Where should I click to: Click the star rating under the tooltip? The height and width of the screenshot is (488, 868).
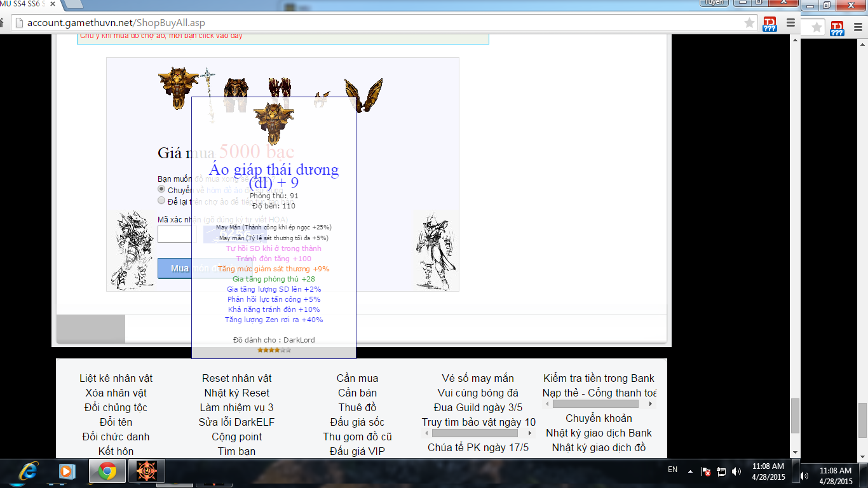coord(274,349)
